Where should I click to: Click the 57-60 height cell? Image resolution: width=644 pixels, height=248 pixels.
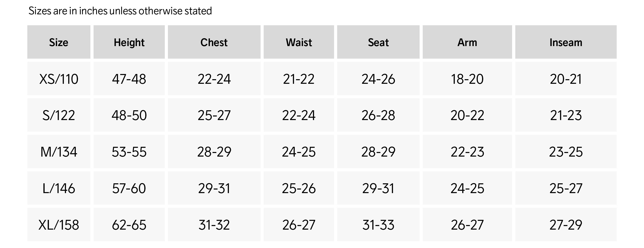(x=129, y=188)
